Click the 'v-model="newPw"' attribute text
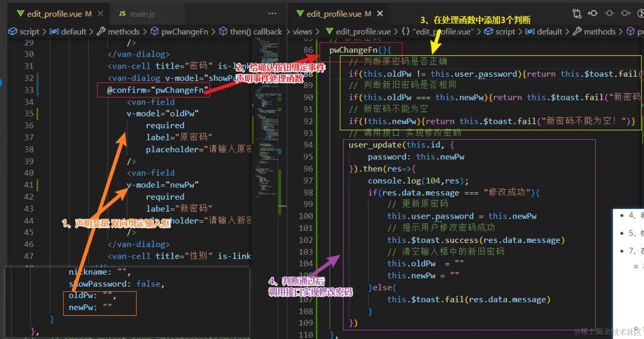644x339 pixels. click(x=163, y=184)
